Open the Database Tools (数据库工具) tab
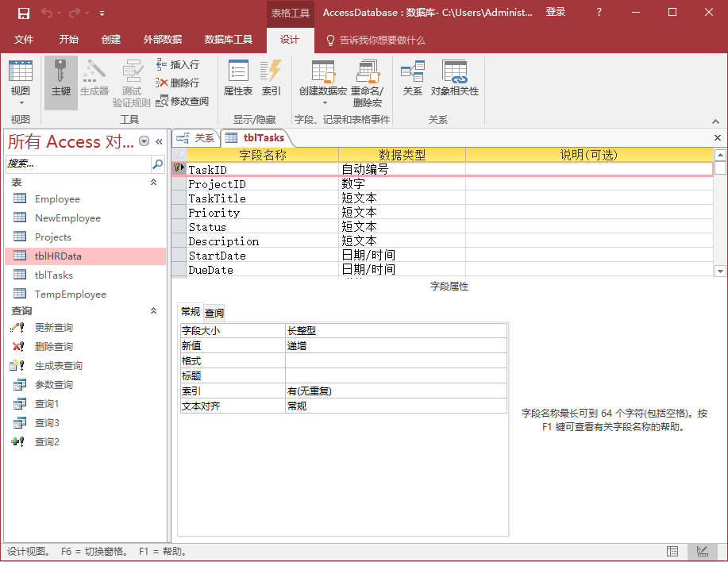 (x=229, y=40)
